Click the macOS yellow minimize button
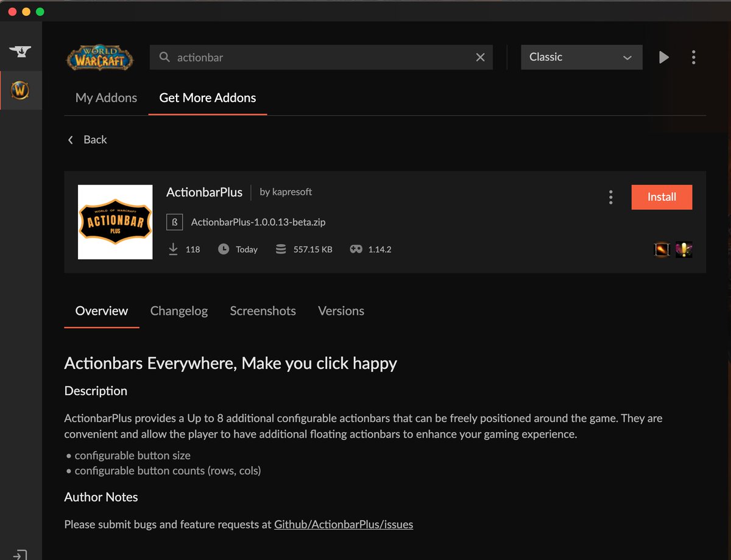 [26, 12]
